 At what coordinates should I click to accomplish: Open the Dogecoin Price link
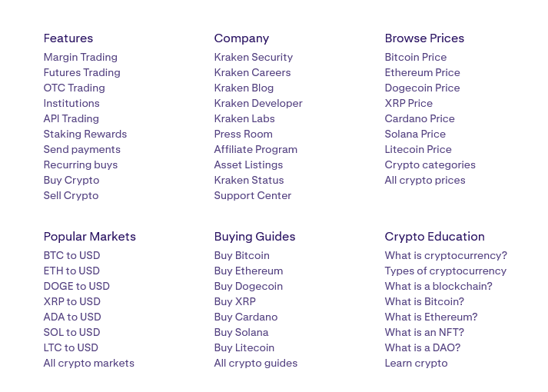pos(422,88)
